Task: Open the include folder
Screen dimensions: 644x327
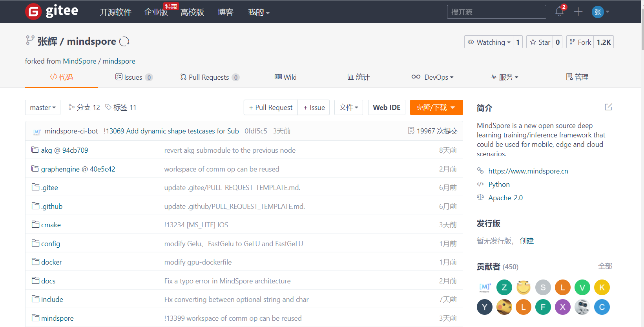Action: (x=52, y=300)
